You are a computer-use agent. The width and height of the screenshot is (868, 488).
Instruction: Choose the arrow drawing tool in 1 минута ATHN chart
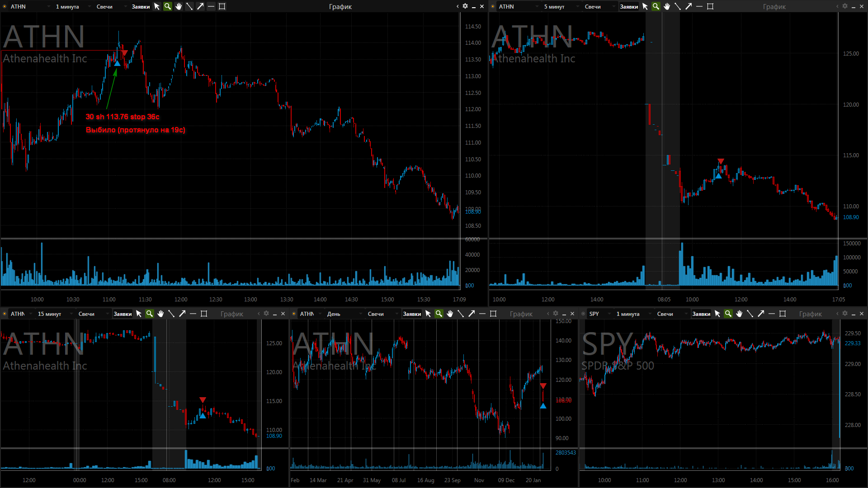click(x=200, y=6)
